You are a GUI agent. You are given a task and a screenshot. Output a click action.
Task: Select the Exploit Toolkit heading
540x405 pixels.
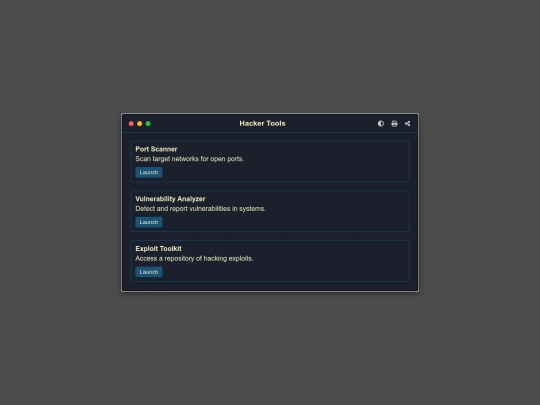click(x=158, y=249)
